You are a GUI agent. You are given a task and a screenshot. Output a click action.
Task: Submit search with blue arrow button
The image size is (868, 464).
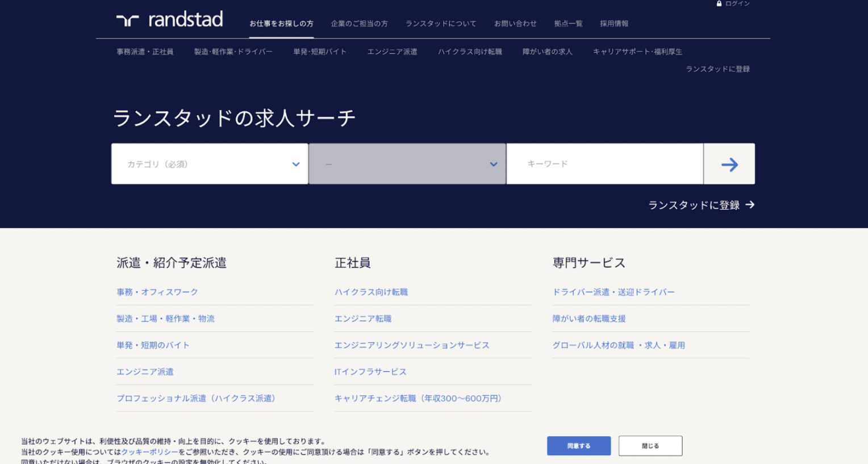click(729, 164)
